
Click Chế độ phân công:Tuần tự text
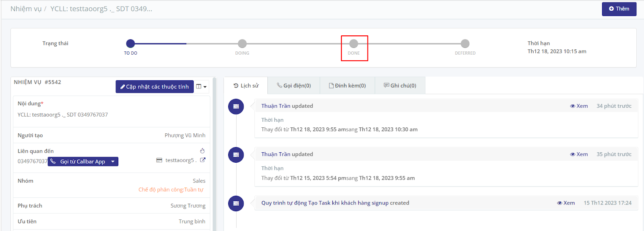pyautogui.click(x=171, y=190)
